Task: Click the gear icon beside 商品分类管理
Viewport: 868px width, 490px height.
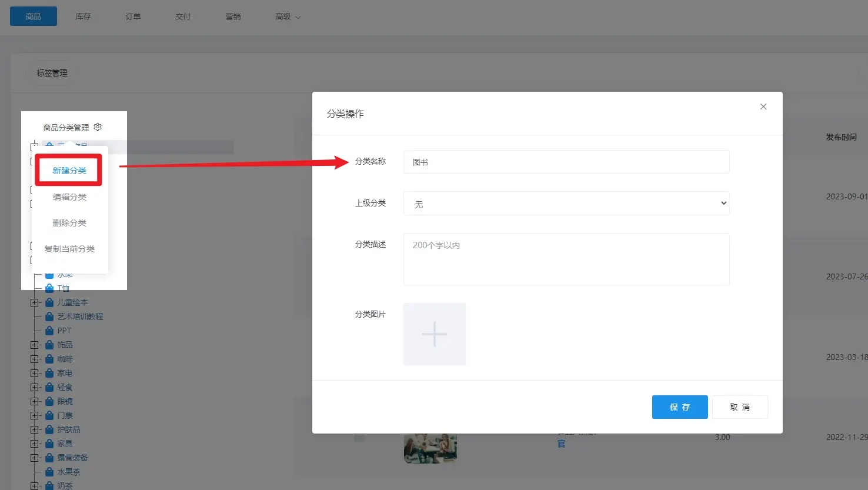Action: [x=98, y=127]
